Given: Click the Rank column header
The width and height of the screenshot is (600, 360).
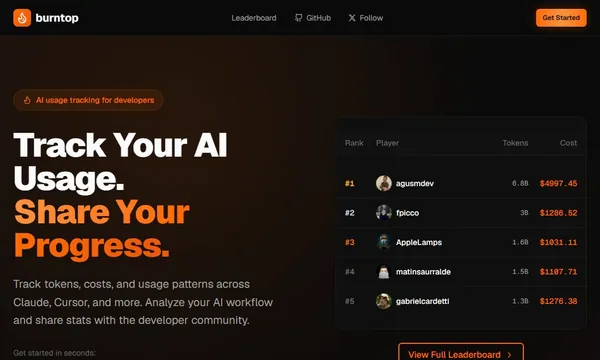Looking at the screenshot, I should [354, 143].
